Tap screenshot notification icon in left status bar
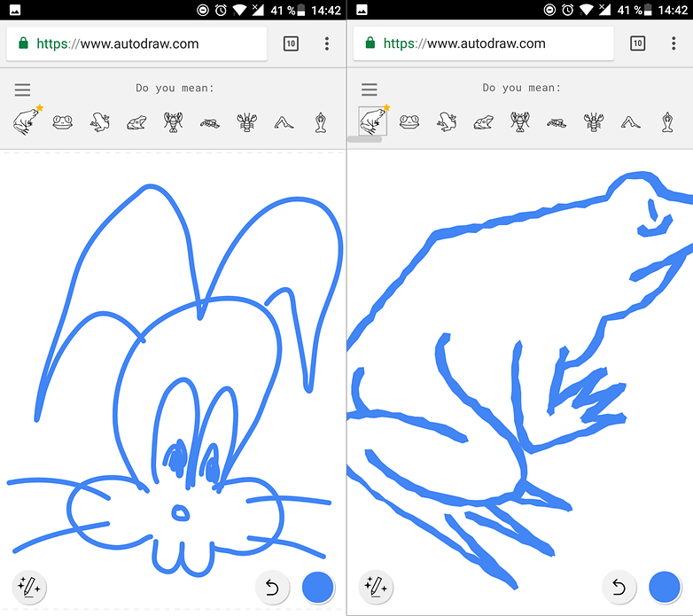Viewport: 693px width, 616px height. pyautogui.click(x=15, y=10)
